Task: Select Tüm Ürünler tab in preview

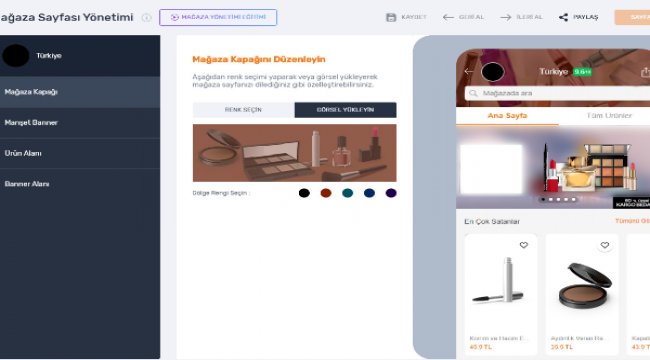Action: coord(609,116)
